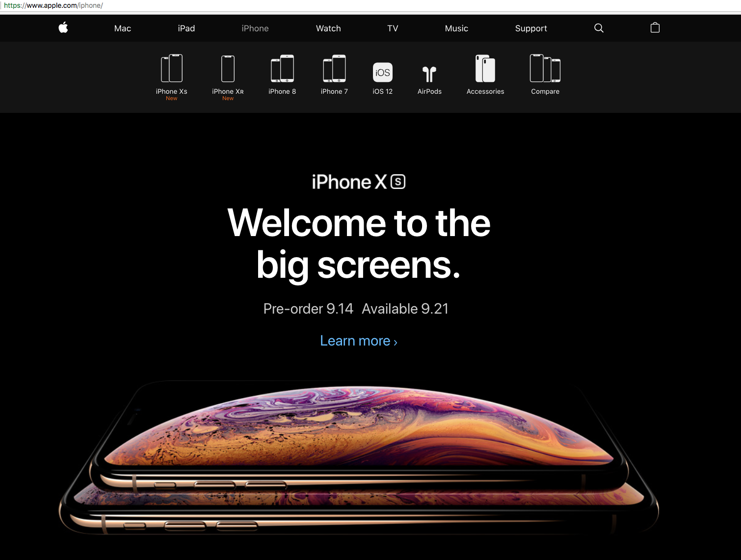741x560 pixels.
Task: Open the Music menu item
Action: coord(456,28)
